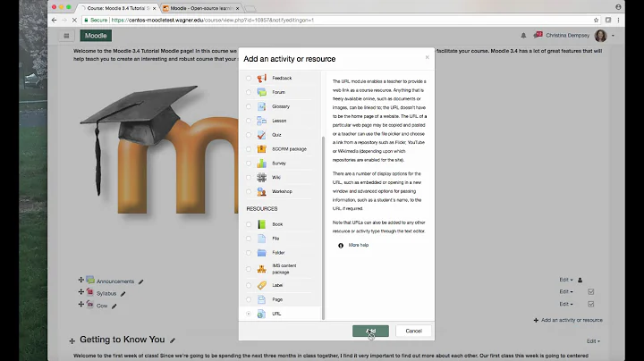Click the SCORM package box icon
Screen dimensions: 644x361
[261, 149]
